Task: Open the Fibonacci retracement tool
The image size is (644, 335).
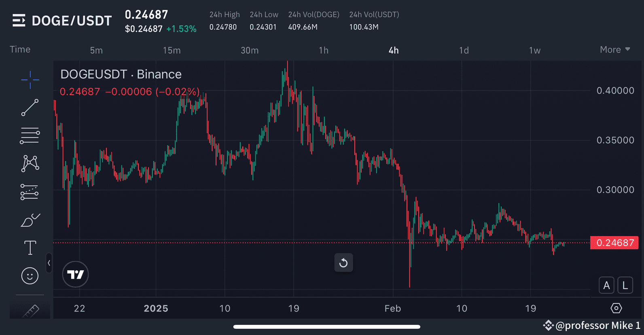Action: point(30,136)
